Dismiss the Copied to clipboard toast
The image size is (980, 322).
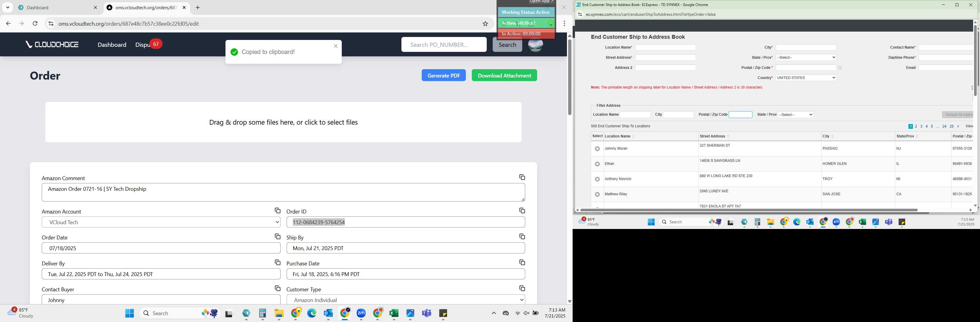click(x=336, y=46)
